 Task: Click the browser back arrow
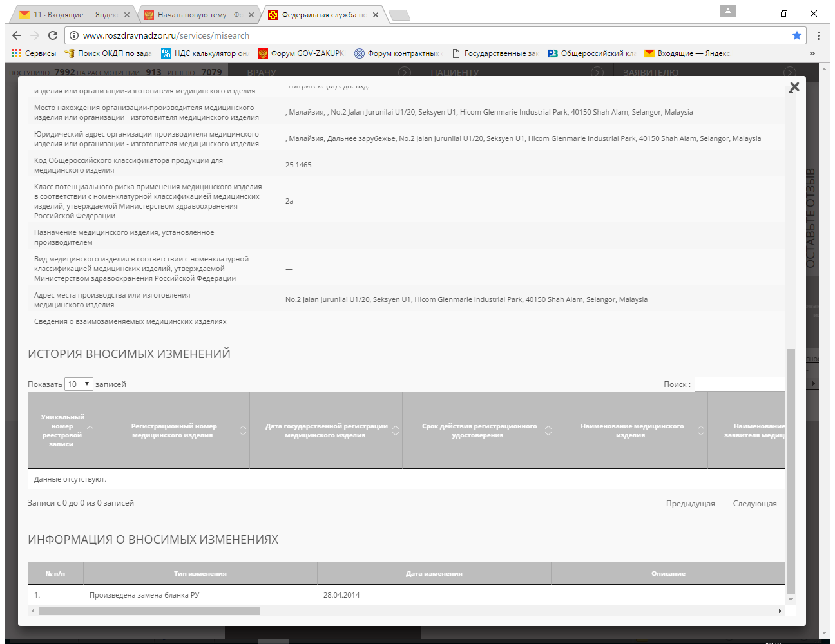point(17,35)
